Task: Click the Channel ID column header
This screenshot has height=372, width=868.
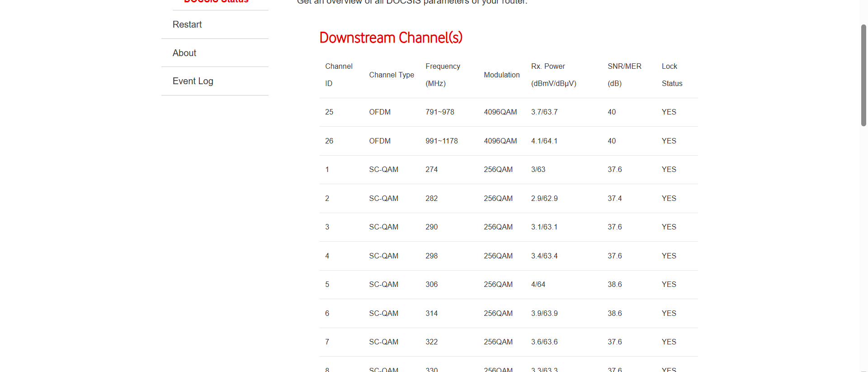Action: coord(339,75)
